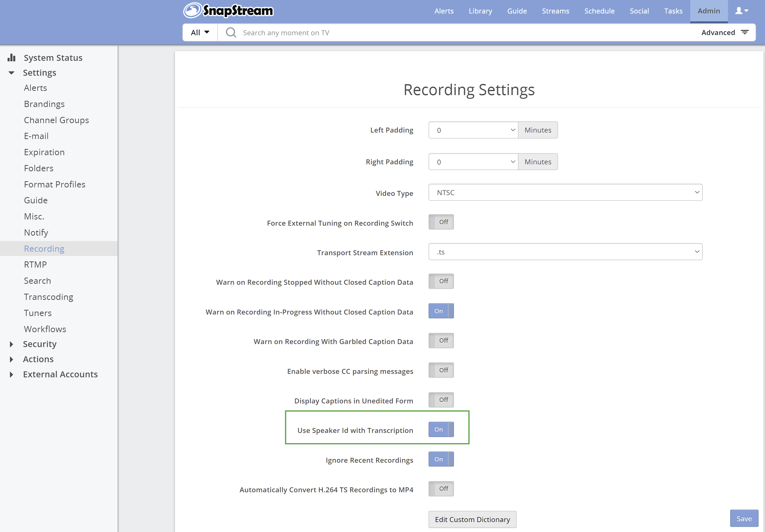This screenshot has width=765, height=532.
Task: Open the user account icon menu
Action: point(742,11)
